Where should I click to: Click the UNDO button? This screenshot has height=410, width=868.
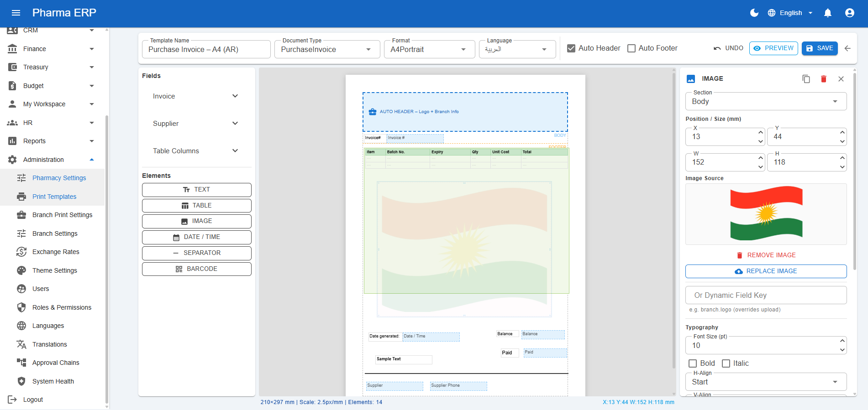pos(728,48)
